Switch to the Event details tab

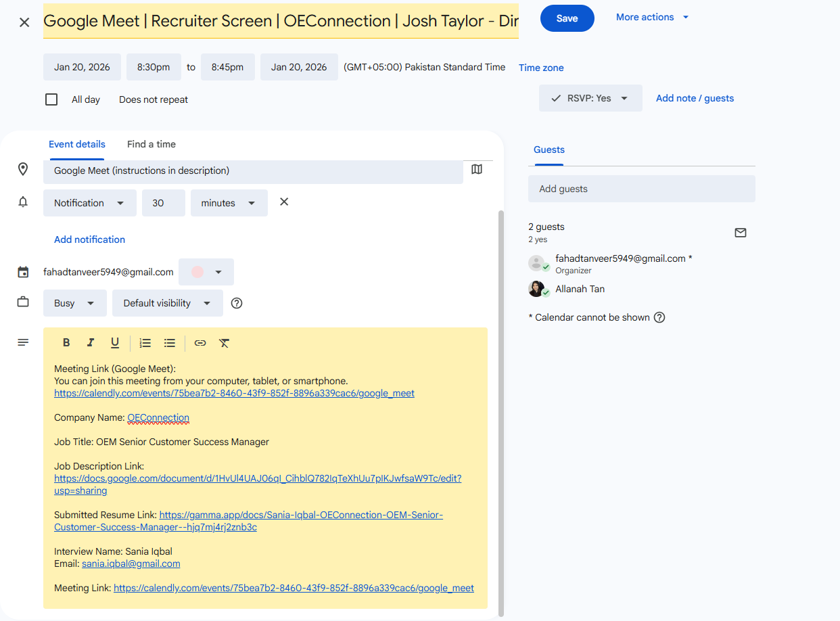pyautogui.click(x=77, y=144)
